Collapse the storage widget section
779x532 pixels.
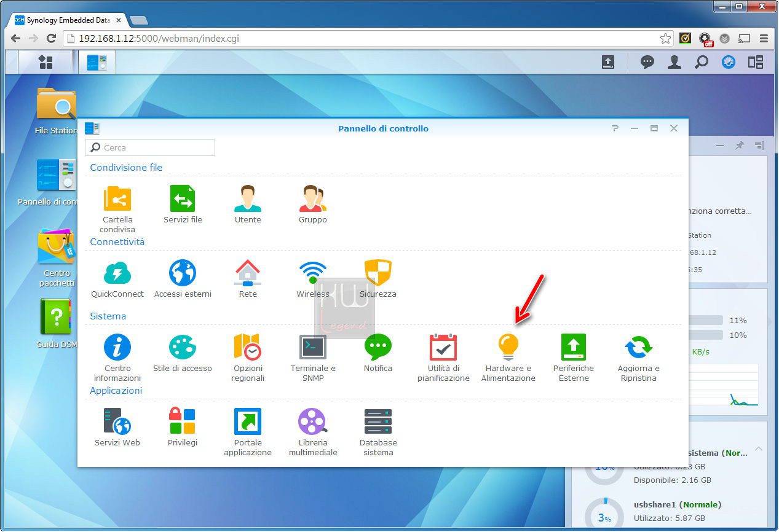pos(759,448)
